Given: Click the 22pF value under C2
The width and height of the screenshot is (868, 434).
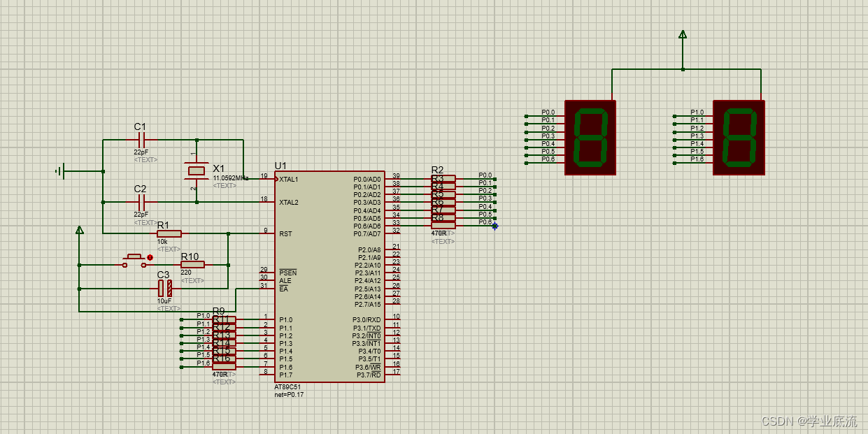Looking at the screenshot, I should [141, 215].
